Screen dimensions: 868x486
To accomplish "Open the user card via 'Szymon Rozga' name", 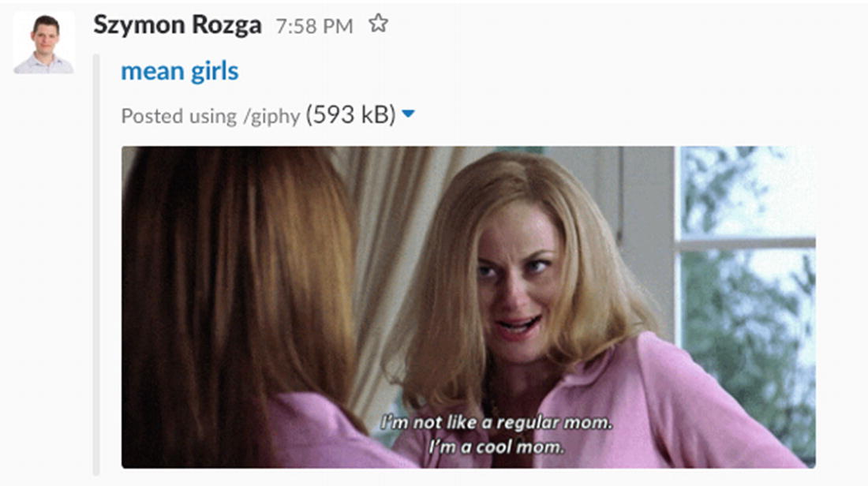I will tap(177, 25).
